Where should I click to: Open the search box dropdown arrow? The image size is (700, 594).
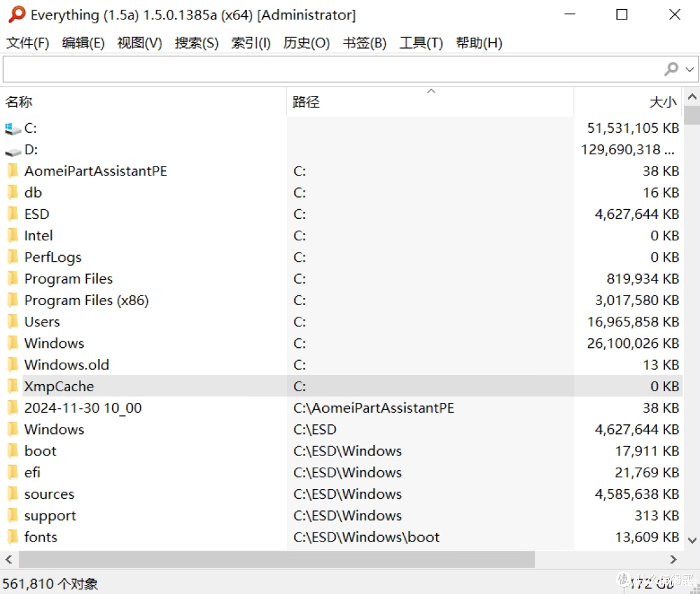coord(690,69)
